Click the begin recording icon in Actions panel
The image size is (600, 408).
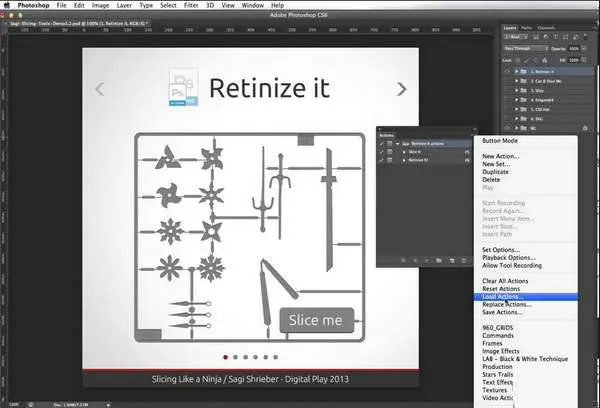[415, 260]
